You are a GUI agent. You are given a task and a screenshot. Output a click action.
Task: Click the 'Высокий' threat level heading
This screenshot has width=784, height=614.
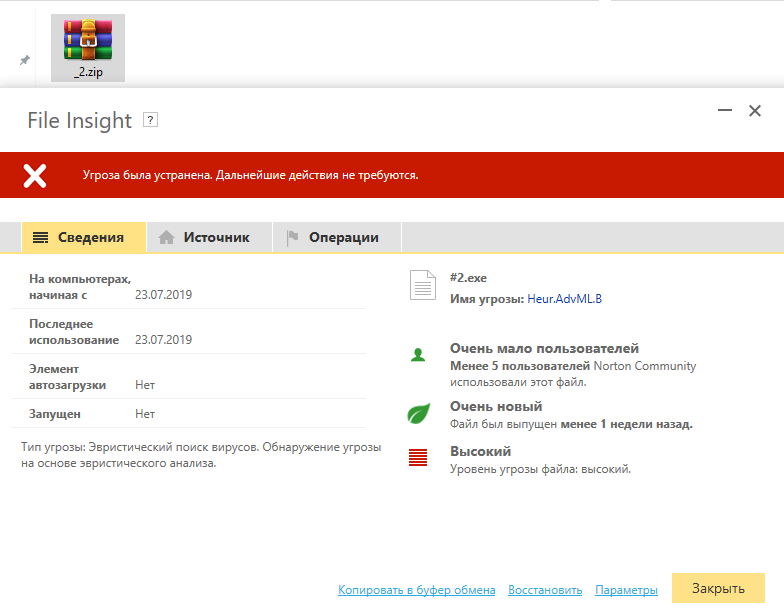[480, 452]
